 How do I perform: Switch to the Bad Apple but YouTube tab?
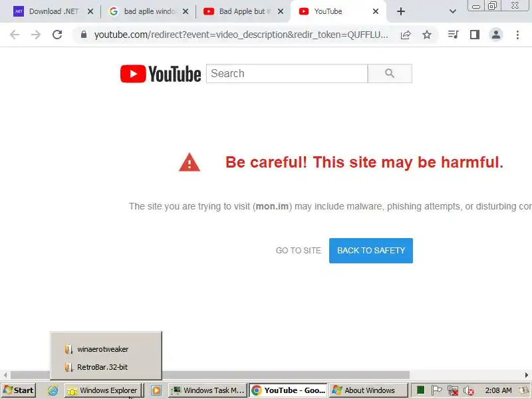pos(244,11)
